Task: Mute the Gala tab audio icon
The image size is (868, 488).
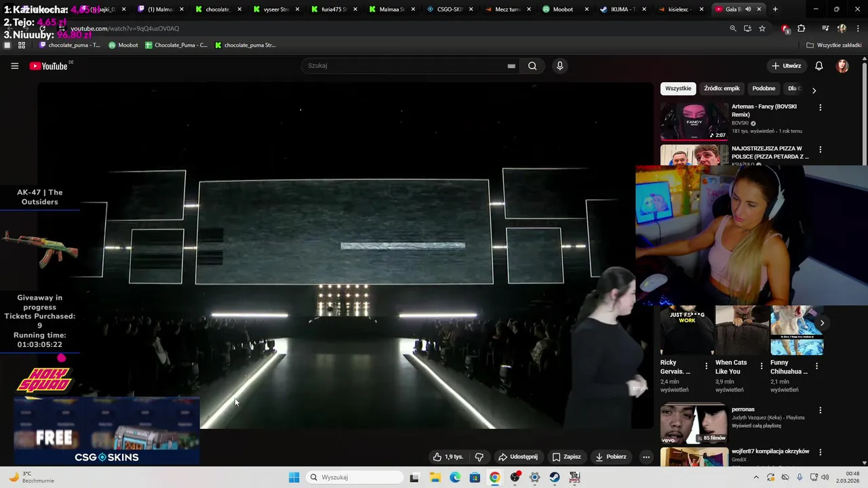Action: (x=748, y=9)
